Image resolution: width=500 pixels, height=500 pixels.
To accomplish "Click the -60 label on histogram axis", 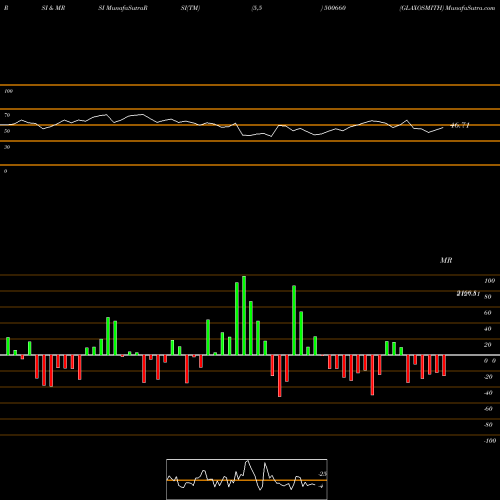I will pos(488,409).
